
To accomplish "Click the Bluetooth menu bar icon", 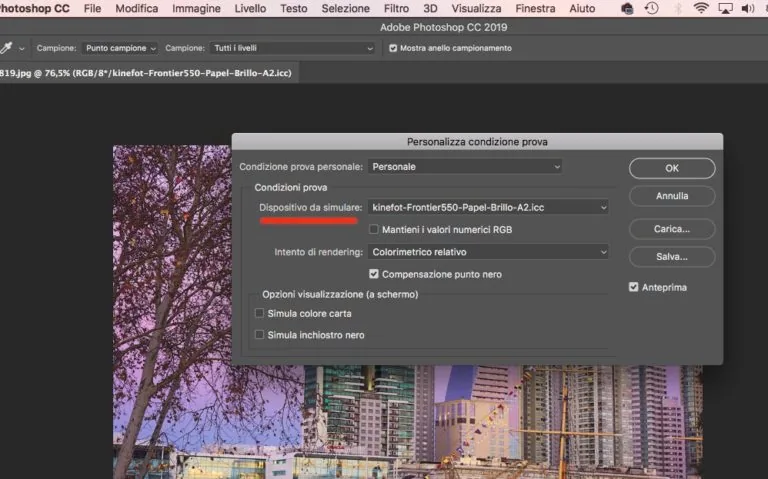I will click(x=678, y=8).
